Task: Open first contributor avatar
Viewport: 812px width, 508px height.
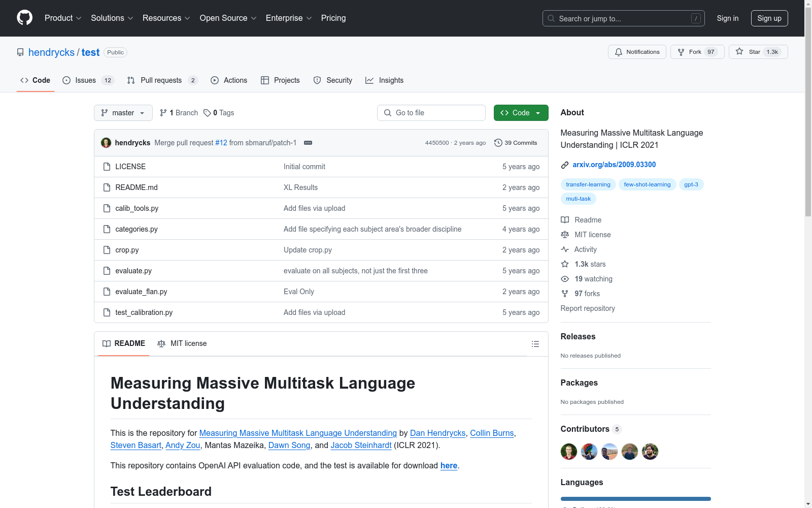Action: pos(569,452)
